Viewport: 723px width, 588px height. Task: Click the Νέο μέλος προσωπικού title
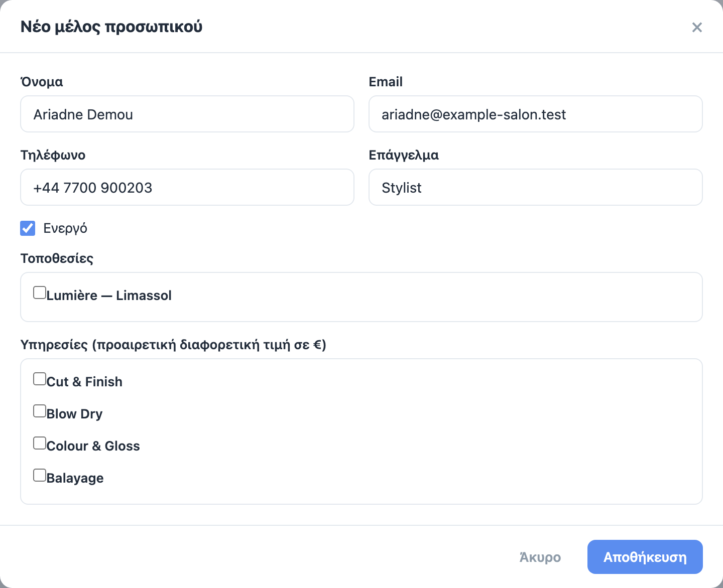111,27
